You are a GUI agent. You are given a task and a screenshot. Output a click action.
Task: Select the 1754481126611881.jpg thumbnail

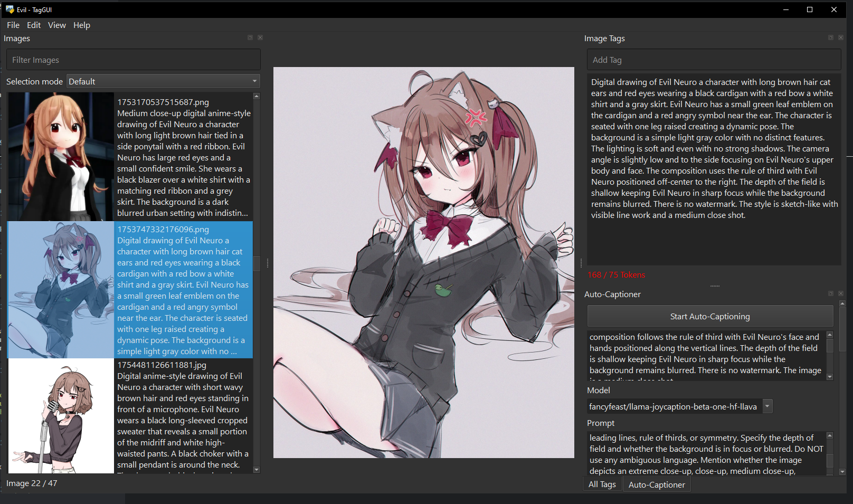pyautogui.click(x=61, y=416)
